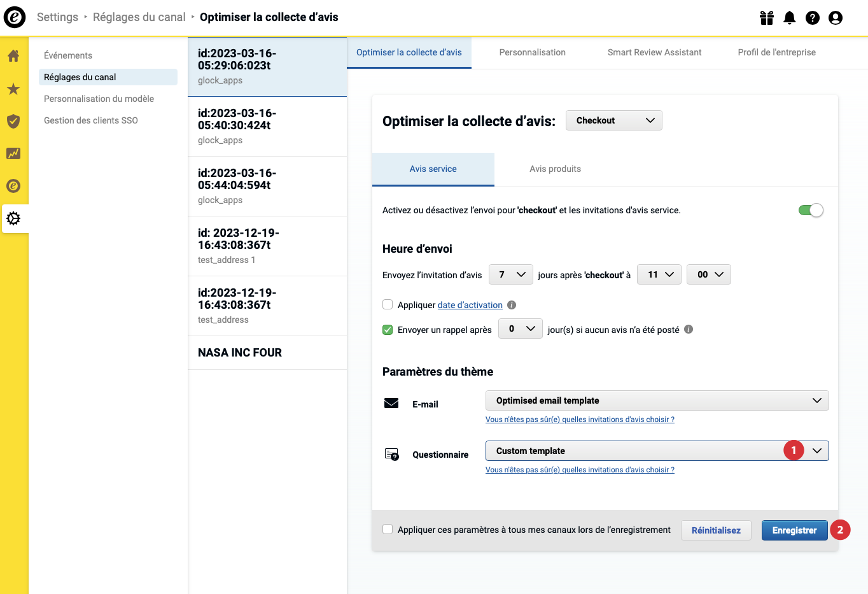
Task: Toggle the checkout invitation sending switch
Action: tap(811, 210)
